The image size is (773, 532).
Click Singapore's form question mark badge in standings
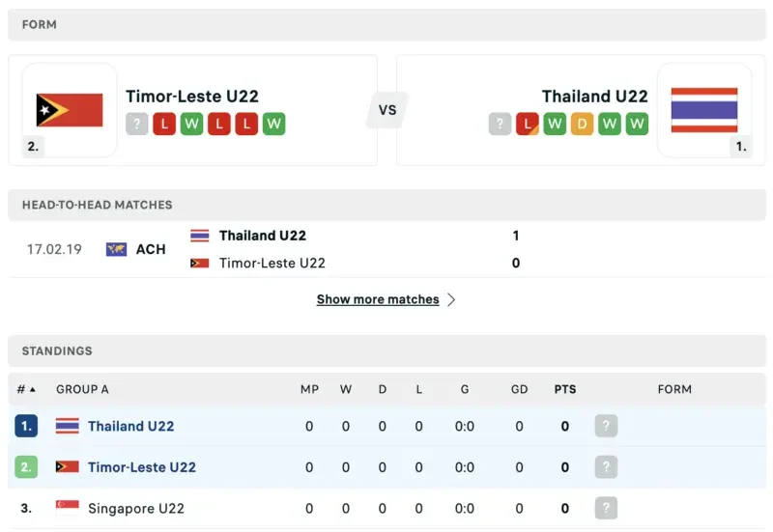(x=606, y=508)
